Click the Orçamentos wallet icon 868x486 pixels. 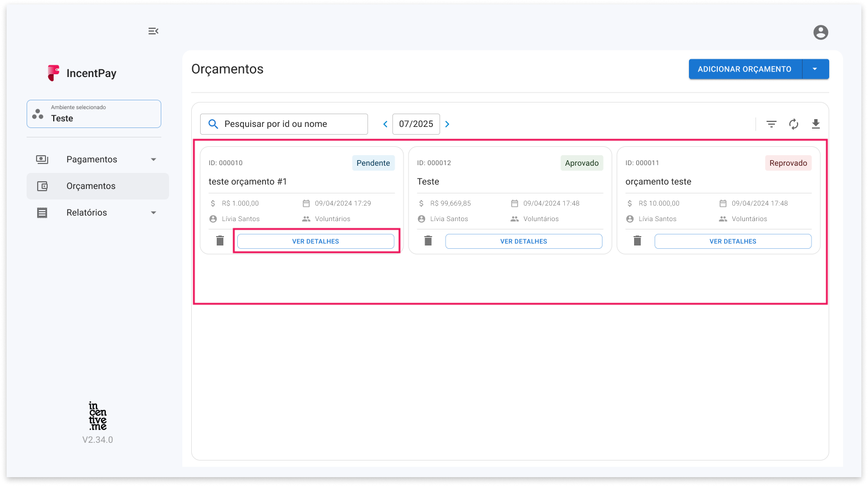42,186
